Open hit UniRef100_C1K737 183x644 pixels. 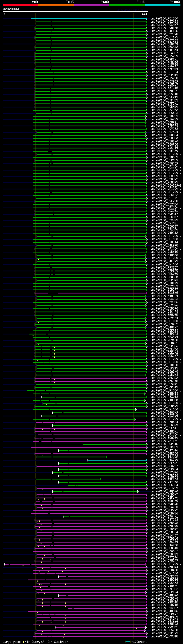(x=164, y=66)
